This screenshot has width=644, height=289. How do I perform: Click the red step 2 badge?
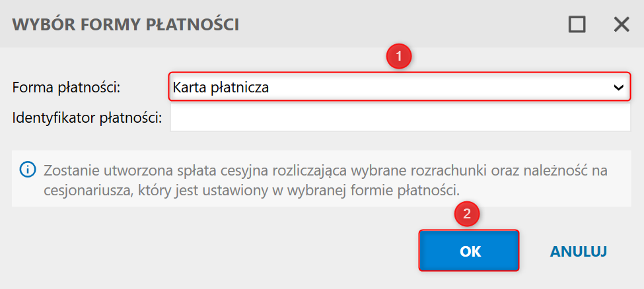(466, 214)
